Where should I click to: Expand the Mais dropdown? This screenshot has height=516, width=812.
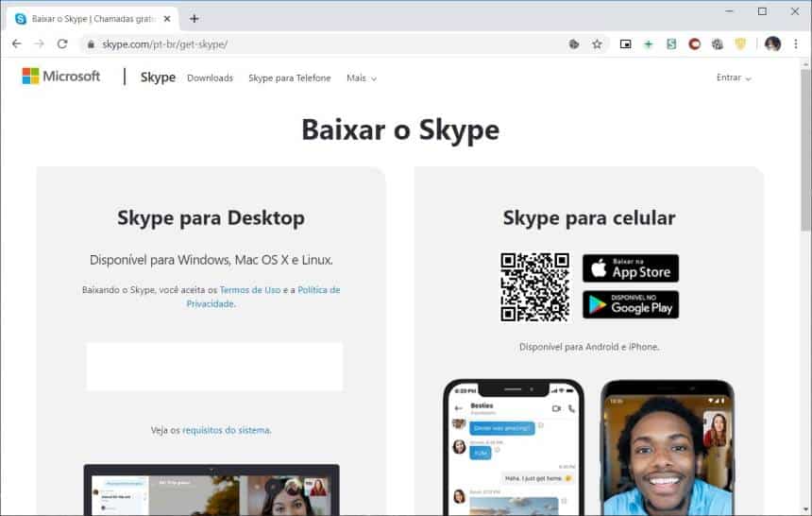point(362,77)
